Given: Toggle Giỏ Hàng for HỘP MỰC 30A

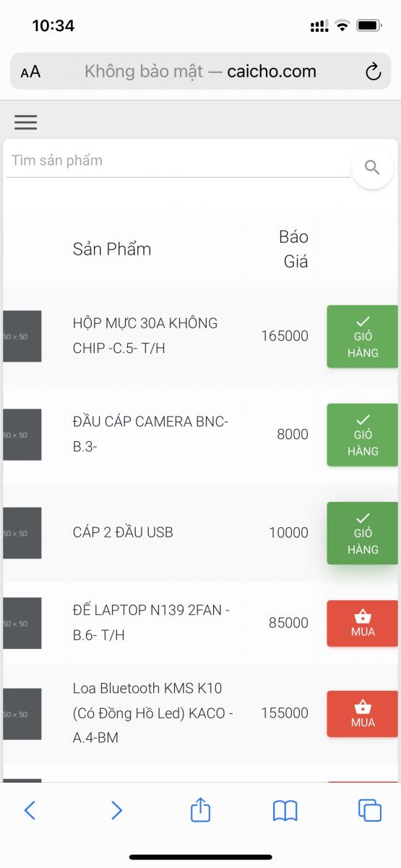Looking at the screenshot, I should tap(363, 336).
